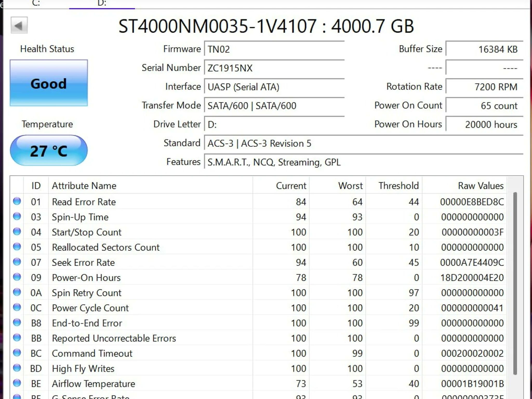Click the Interface UASP (Serial ATA) field
The width and height of the screenshot is (532, 399).
pyautogui.click(x=274, y=86)
